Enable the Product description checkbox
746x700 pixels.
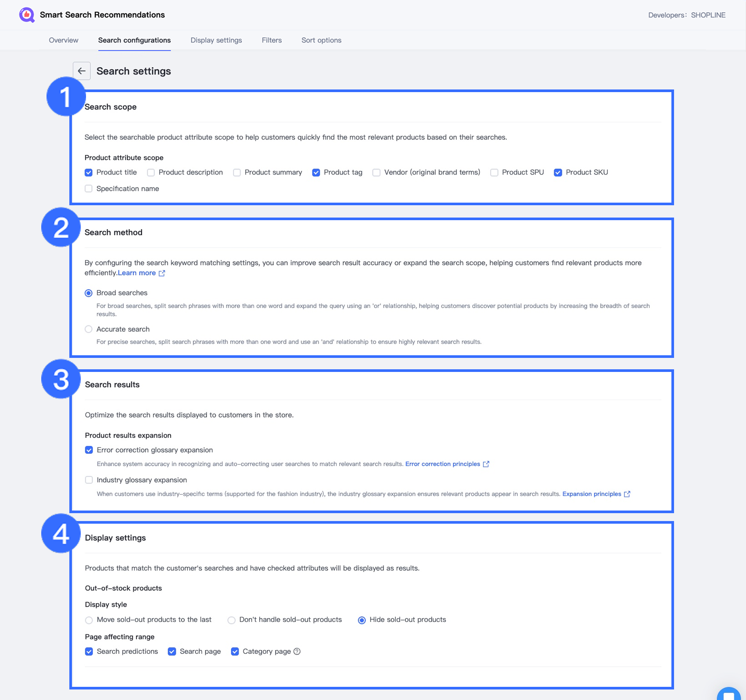151,172
